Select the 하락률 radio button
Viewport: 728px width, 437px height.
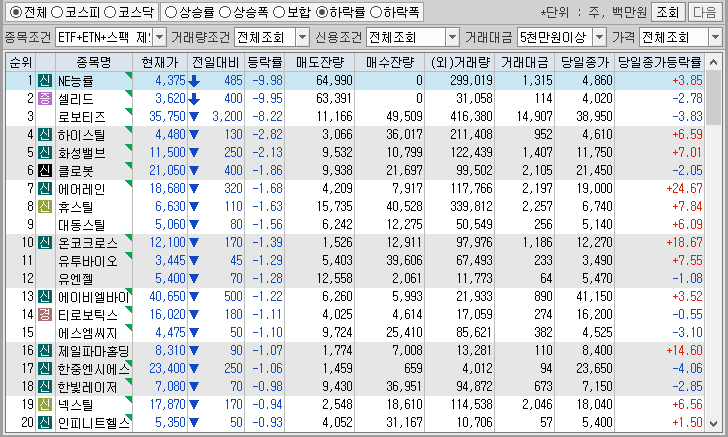[x=321, y=12]
